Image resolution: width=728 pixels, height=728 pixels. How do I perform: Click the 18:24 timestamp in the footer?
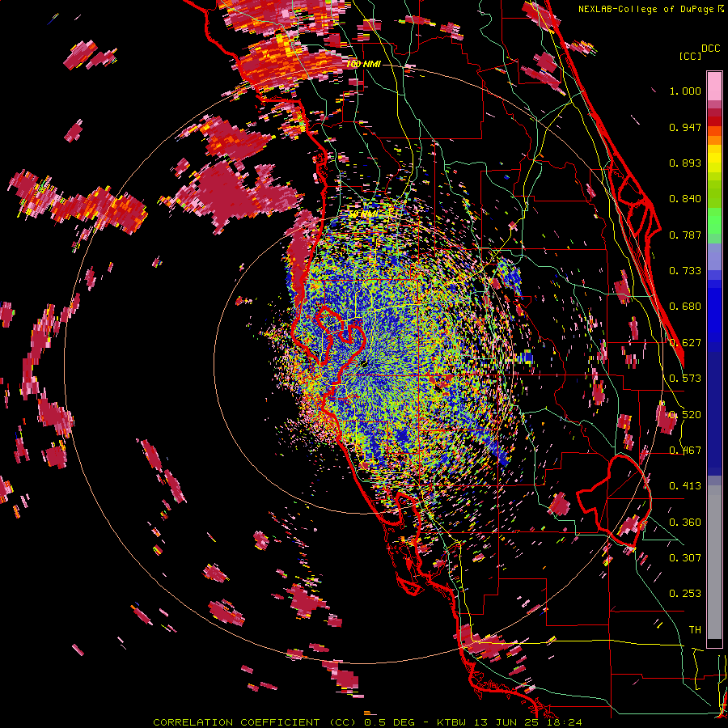(x=565, y=722)
